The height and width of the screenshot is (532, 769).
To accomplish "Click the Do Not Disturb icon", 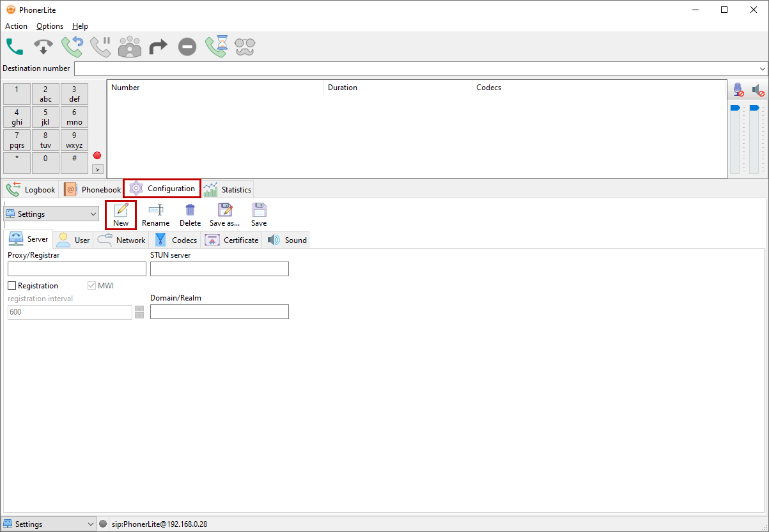I will [187, 47].
